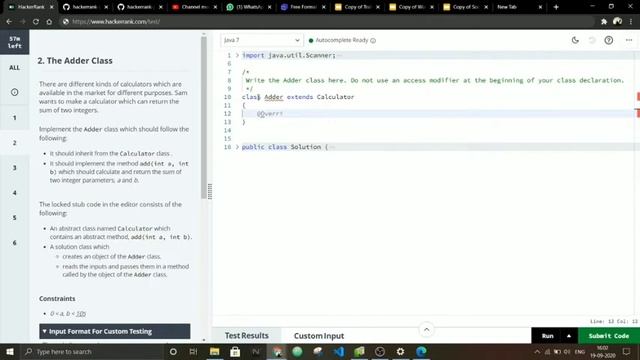Click the Submit Code button
The height and width of the screenshot is (360, 640).
pos(609,336)
